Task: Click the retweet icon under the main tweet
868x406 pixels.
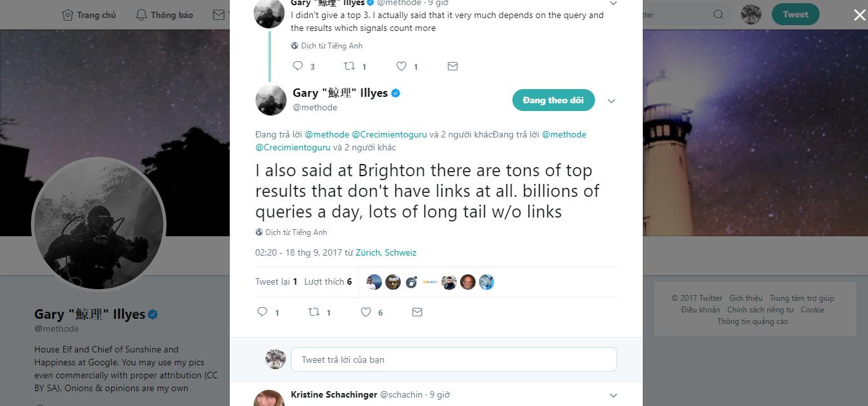Action: [314, 312]
